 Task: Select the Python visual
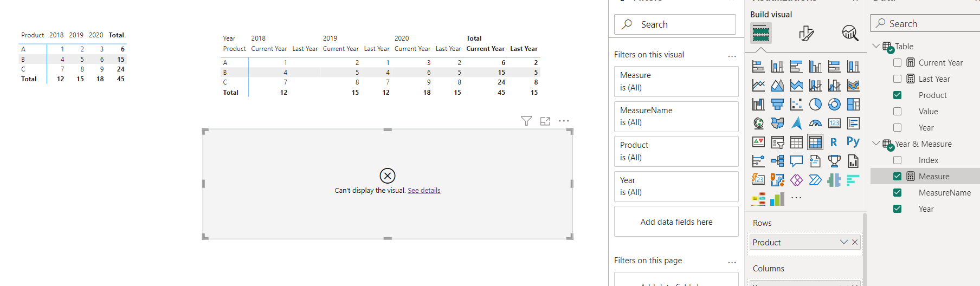853,142
